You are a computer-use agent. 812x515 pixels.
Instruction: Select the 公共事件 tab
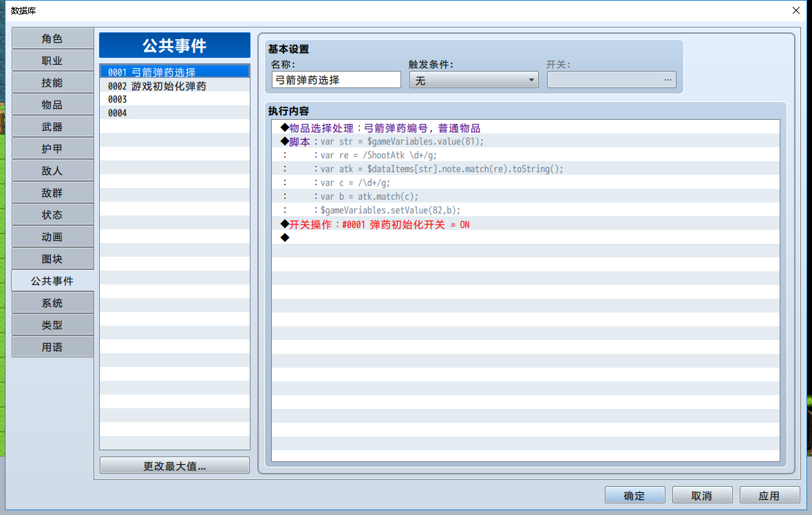52,281
